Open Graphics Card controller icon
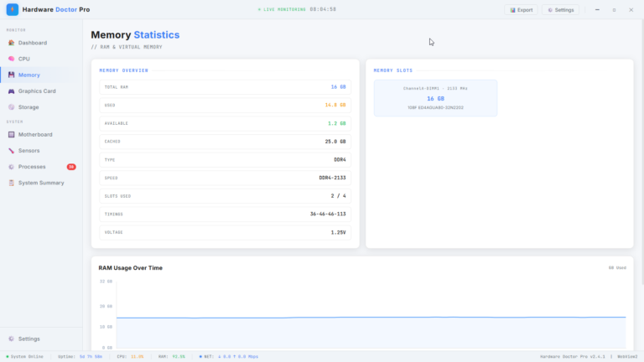This screenshot has width=644, height=362. [x=11, y=91]
